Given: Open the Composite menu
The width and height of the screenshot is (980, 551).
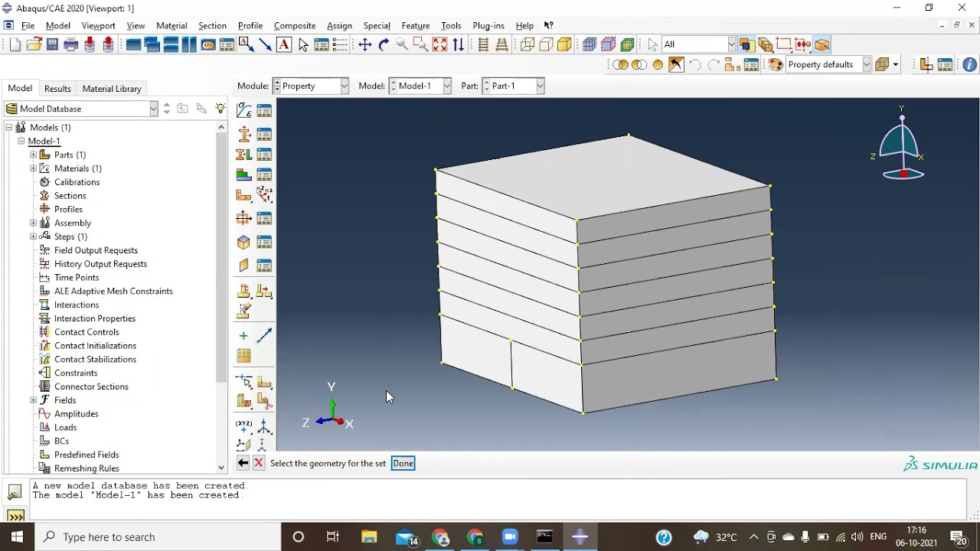Looking at the screenshot, I should tap(295, 26).
